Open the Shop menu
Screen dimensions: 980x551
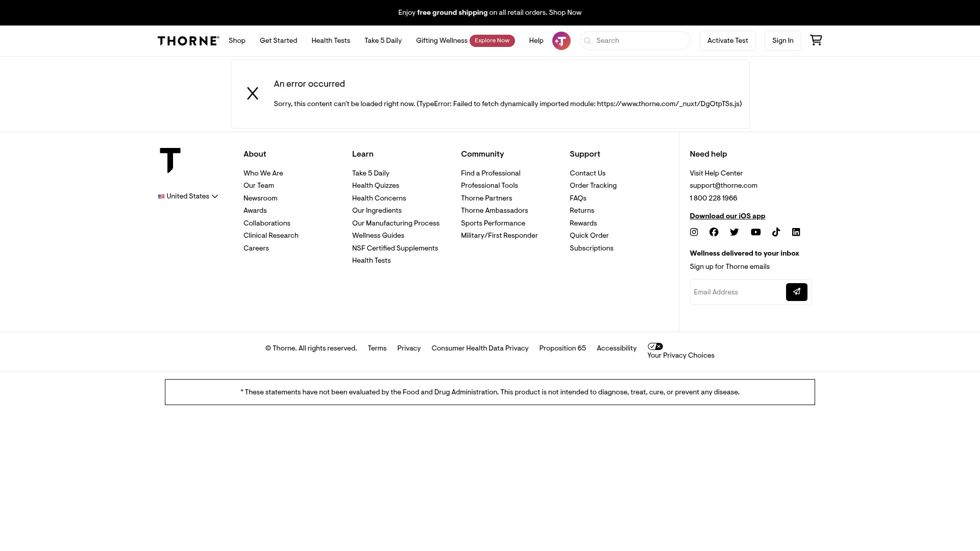237,41
